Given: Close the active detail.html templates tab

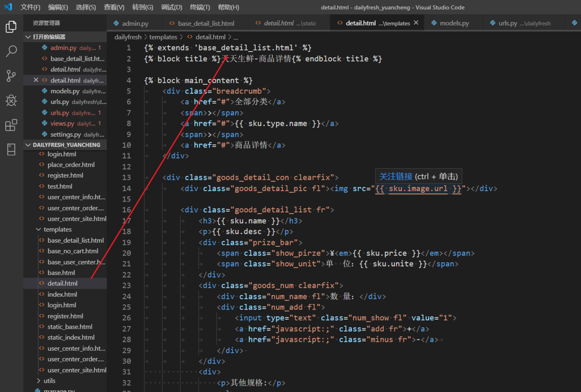Looking at the screenshot, I should (x=416, y=23).
